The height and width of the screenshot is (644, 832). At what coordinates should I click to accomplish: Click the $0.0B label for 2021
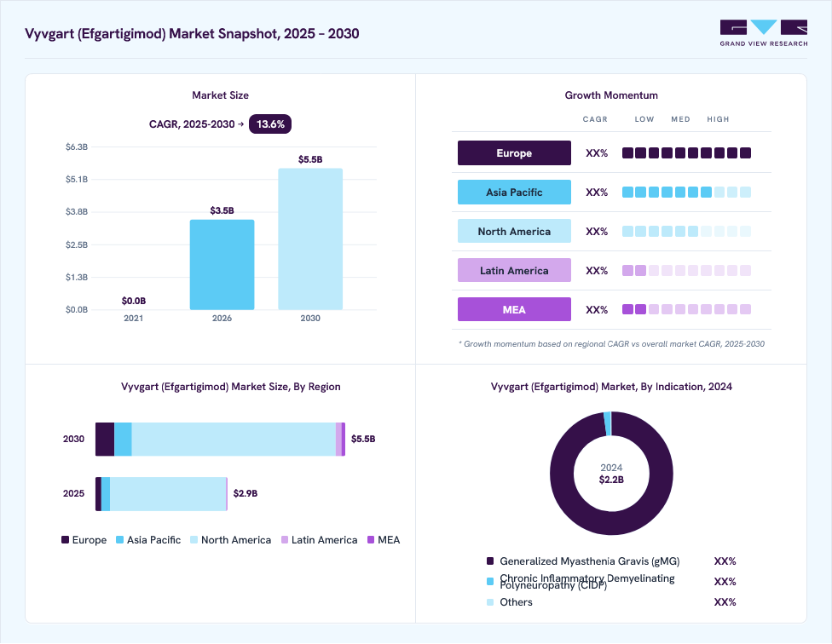tap(134, 301)
